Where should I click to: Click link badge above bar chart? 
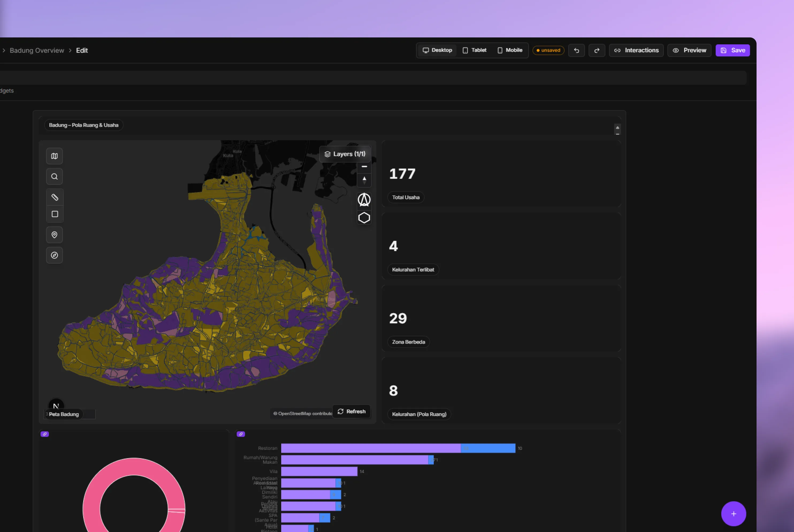coord(241,434)
